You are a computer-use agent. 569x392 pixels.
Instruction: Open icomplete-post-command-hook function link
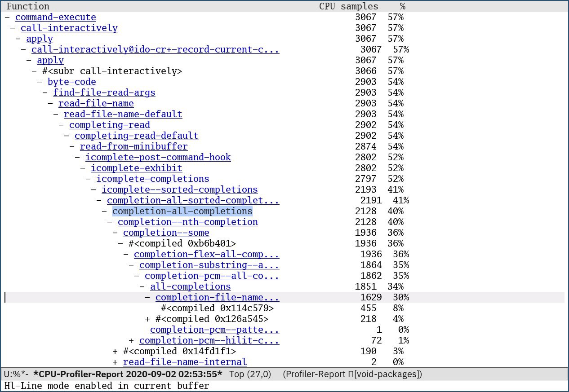158,157
